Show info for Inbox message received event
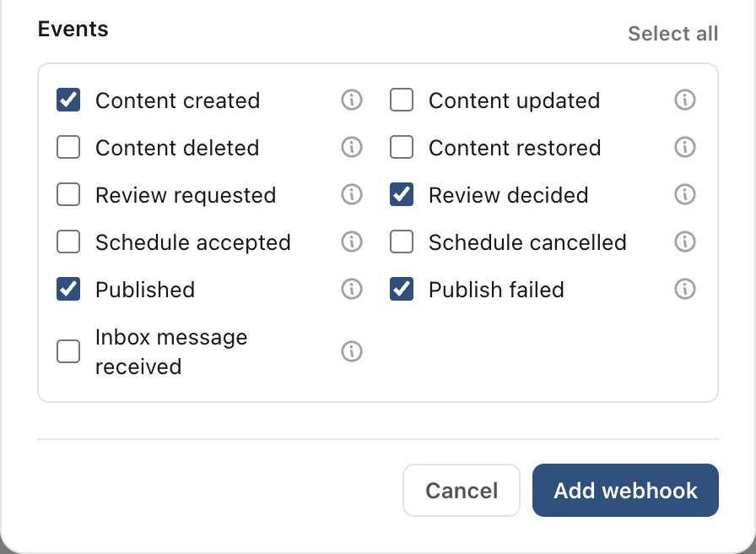Viewport: 756px width, 554px height. (352, 351)
